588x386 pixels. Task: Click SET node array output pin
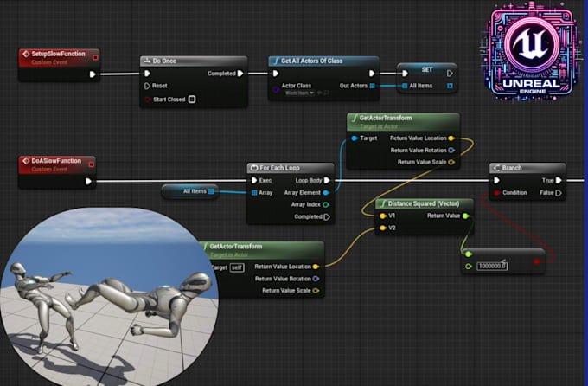(450, 86)
